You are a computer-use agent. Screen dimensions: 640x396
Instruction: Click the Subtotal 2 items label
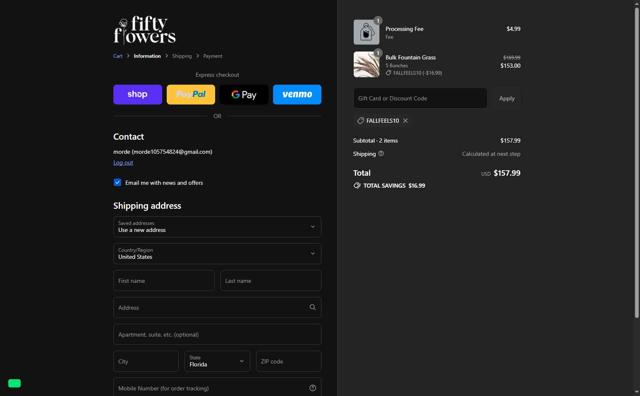tap(375, 140)
